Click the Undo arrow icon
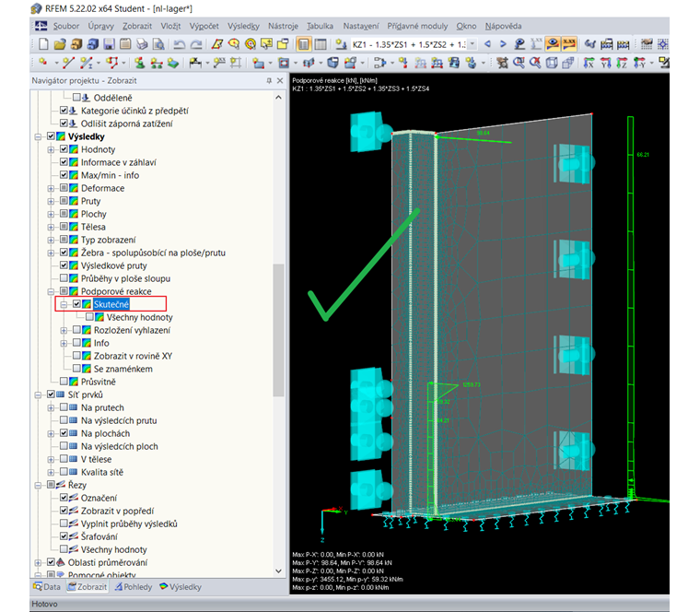The width and height of the screenshot is (700, 612). [x=178, y=44]
